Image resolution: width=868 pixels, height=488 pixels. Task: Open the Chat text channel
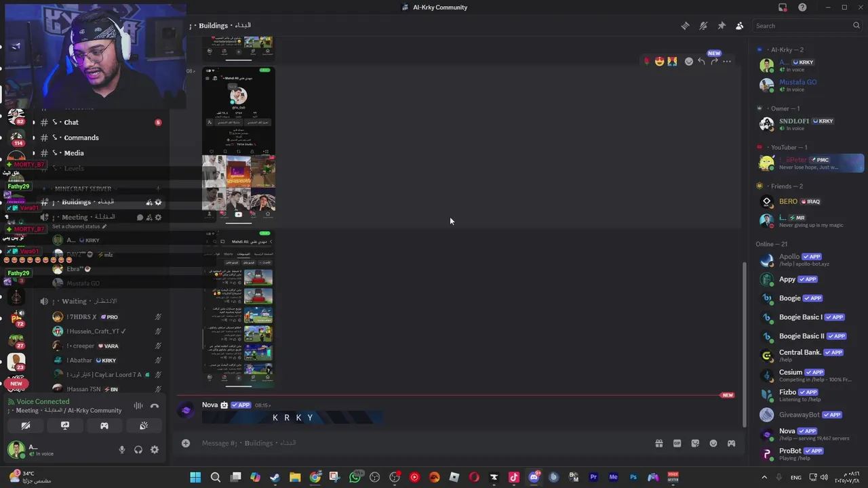[x=100, y=123]
